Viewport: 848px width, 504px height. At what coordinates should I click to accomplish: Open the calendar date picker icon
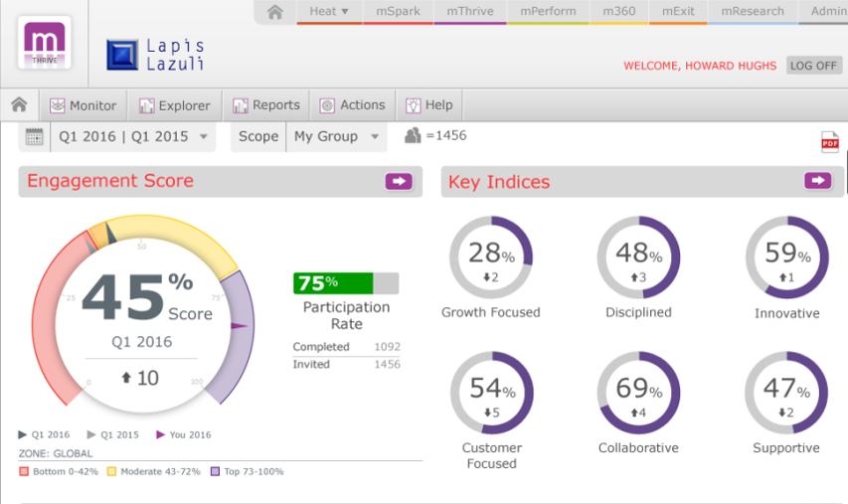click(x=34, y=137)
